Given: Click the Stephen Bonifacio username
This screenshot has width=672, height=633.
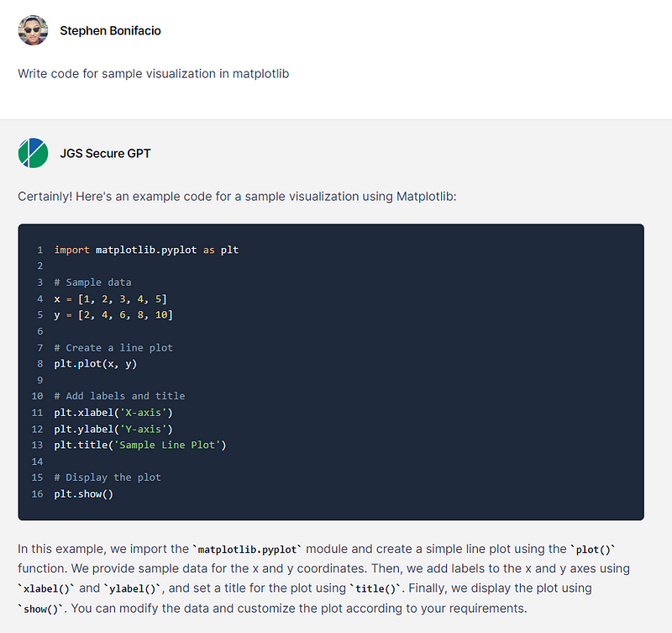Looking at the screenshot, I should point(110,31).
